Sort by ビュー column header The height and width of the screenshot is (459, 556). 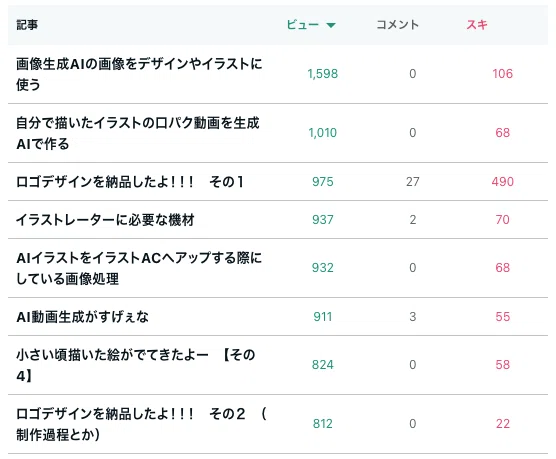point(302,25)
